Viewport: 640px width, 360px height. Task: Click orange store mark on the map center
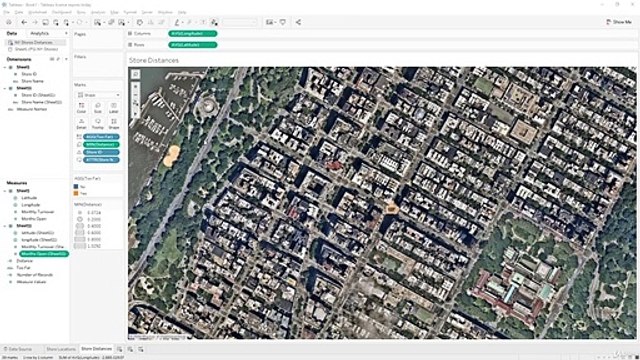tap(391, 209)
